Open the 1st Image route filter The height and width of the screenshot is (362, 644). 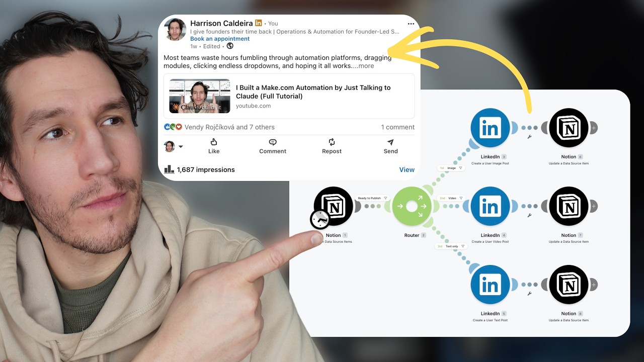coord(451,168)
